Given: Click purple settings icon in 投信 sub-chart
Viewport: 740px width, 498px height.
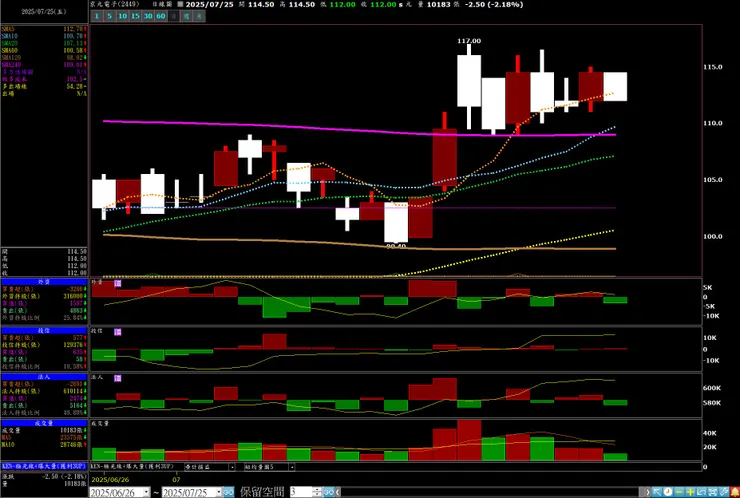Looking at the screenshot, I should [x=118, y=332].
